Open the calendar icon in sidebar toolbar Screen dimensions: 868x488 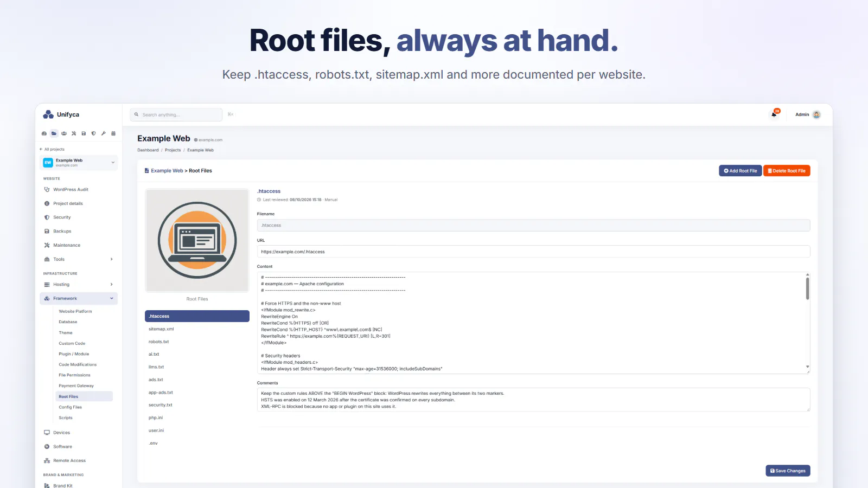click(113, 133)
